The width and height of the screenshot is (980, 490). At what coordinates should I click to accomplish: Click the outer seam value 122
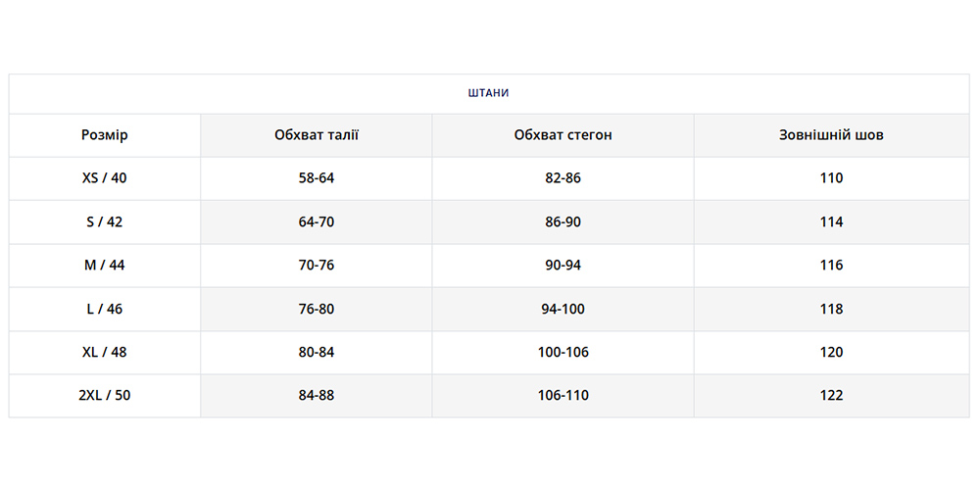831,396
